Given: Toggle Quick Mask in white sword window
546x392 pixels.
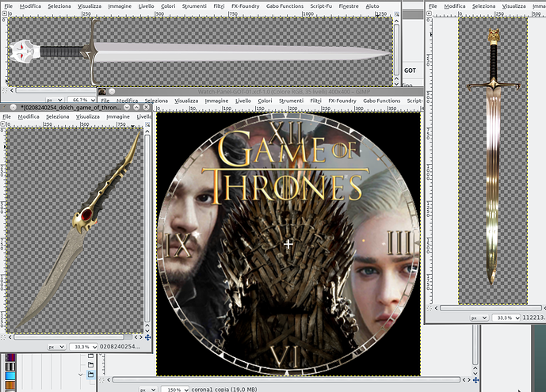Looking at the screenshot, I should pos(4,90).
